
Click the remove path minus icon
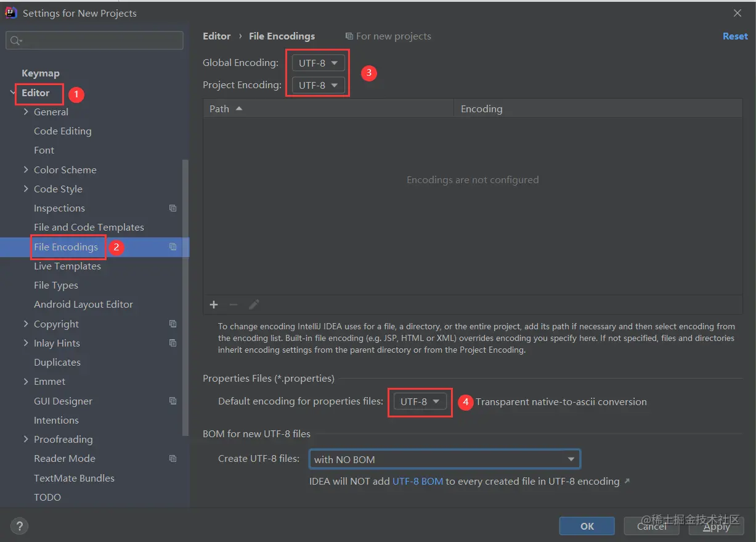(x=234, y=305)
